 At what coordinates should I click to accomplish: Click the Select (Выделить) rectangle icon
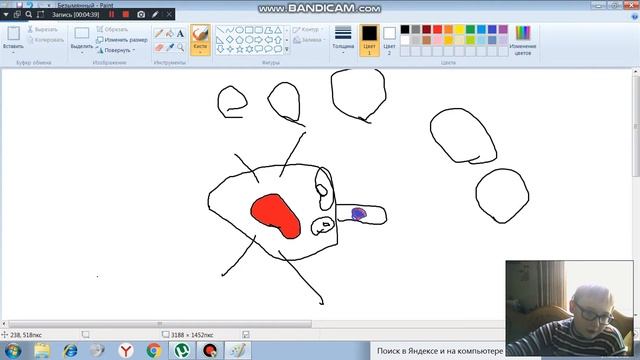tap(82, 33)
